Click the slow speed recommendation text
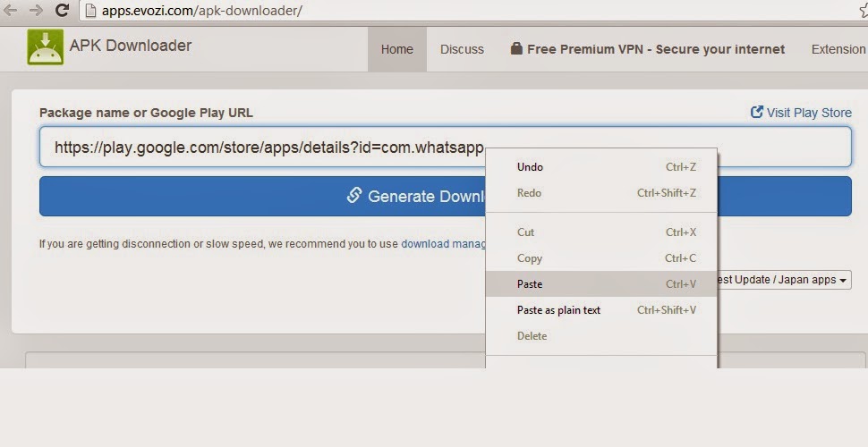The width and height of the screenshot is (868, 447). (x=218, y=244)
